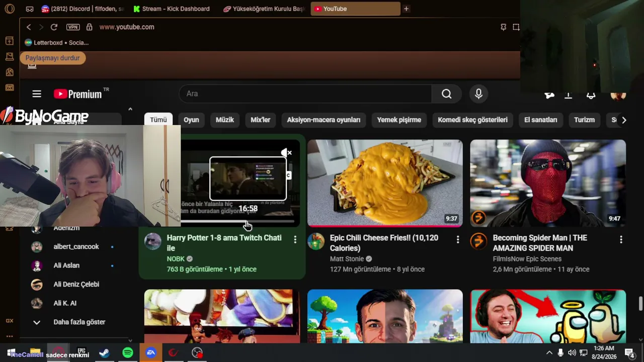Click the padlock site security icon

pyautogui.click(x=89, y=27)
